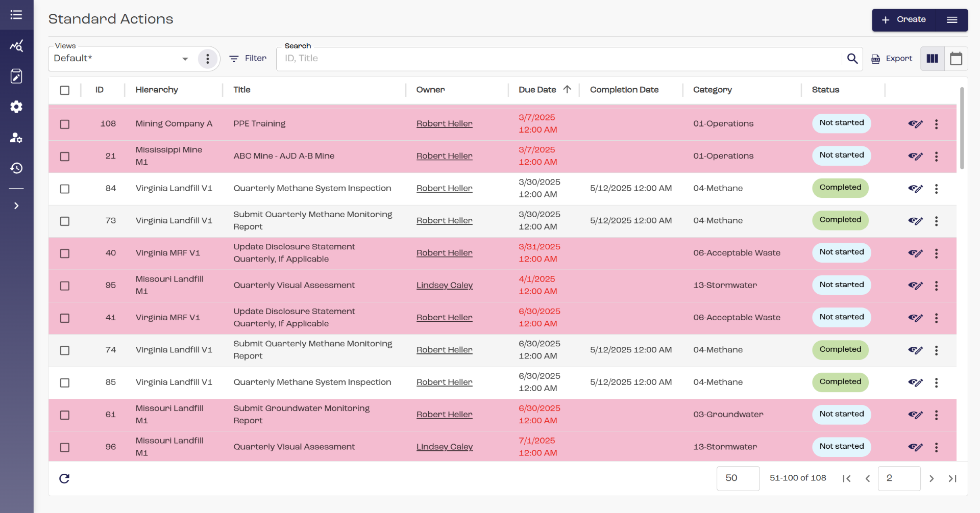Screen dimensions: 980x513
Task: Open Robert Heller link in PPE Training row
Action: click(444, 124)
